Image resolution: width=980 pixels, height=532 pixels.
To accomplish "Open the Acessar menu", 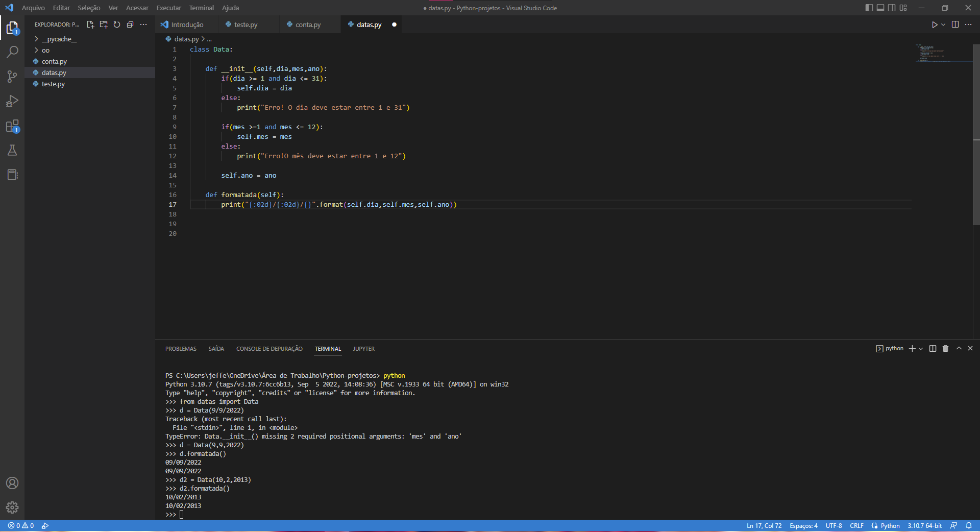I will [137, 8].
